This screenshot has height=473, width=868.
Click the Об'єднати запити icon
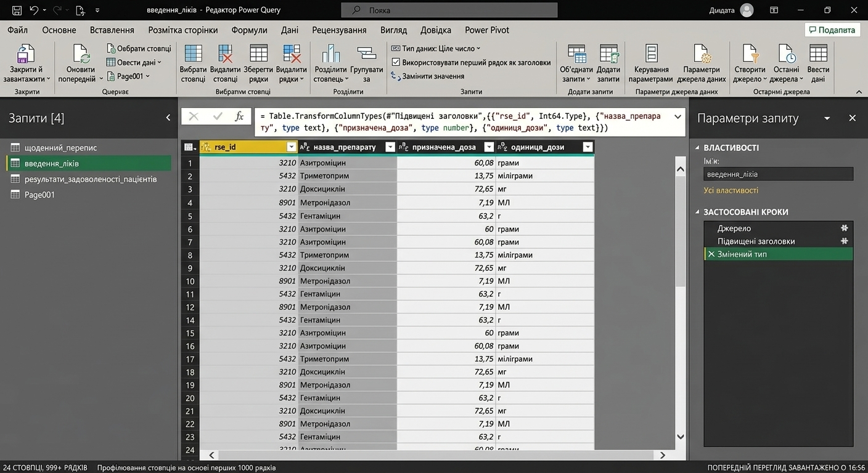coord(576,54)
